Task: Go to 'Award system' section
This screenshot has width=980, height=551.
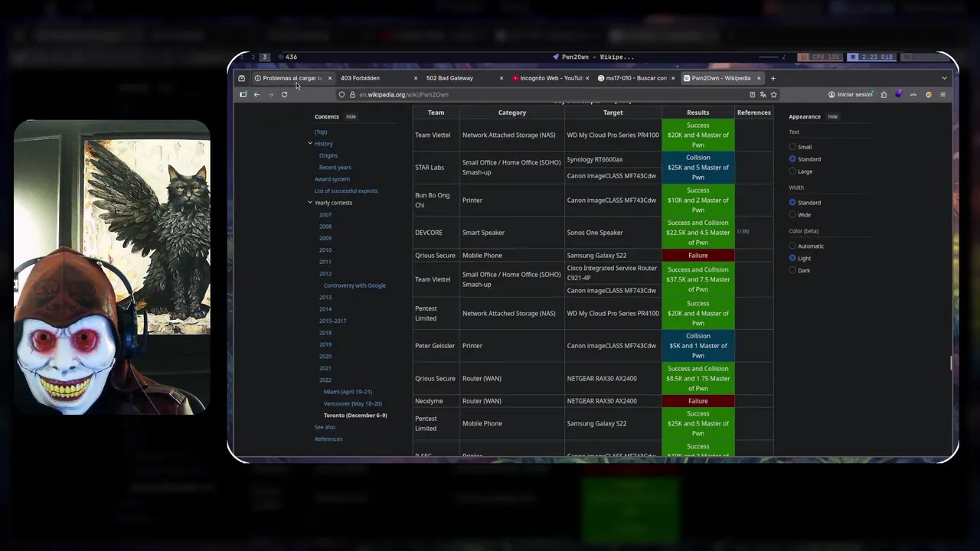Action: coord(332,179)
